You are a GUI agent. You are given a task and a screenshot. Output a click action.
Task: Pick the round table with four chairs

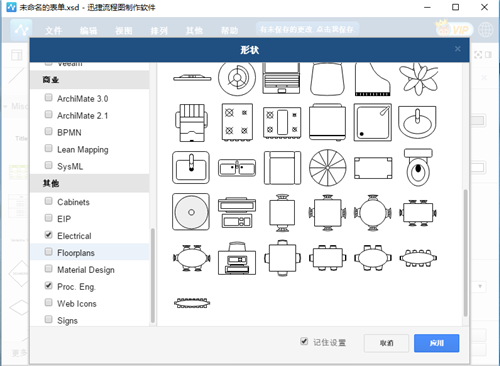coord(372,213)
